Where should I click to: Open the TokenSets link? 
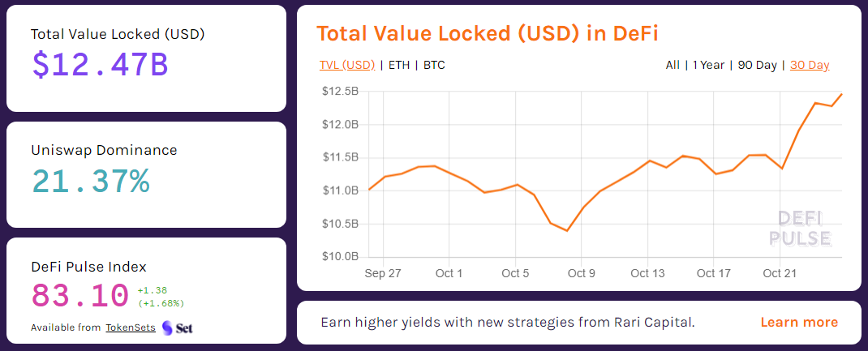[x=130, y=327]
